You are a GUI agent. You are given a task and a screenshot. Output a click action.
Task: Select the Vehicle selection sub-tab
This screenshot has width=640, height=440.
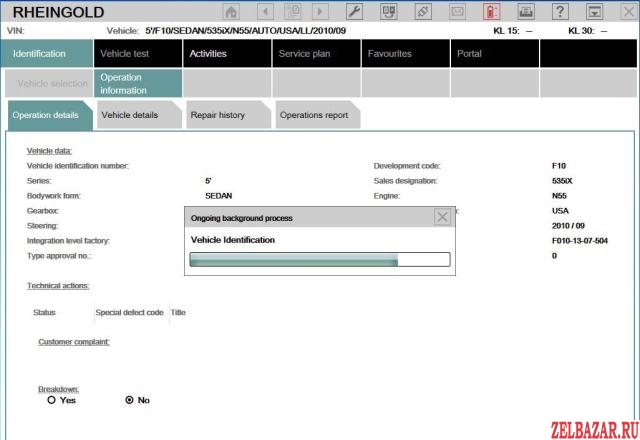(49, 83)
